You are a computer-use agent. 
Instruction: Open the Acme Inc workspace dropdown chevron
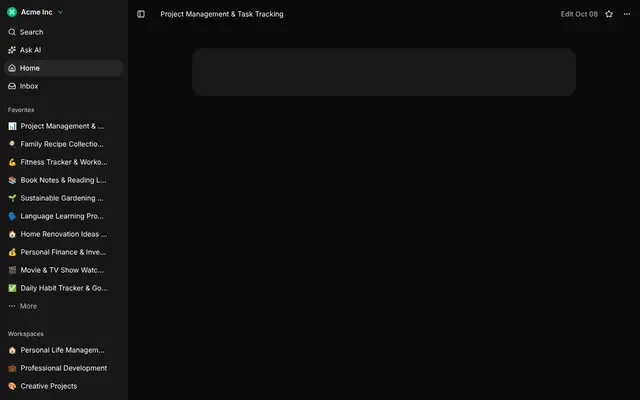pos(60,12)
